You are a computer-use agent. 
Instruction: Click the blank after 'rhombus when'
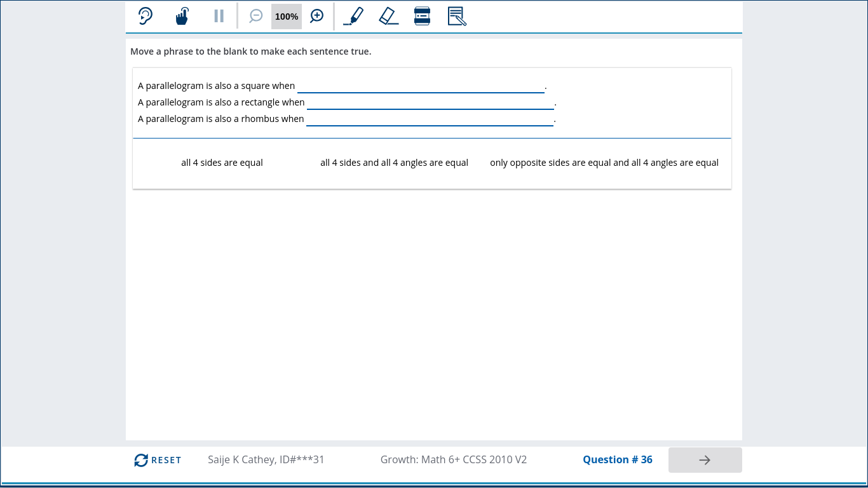430,119
